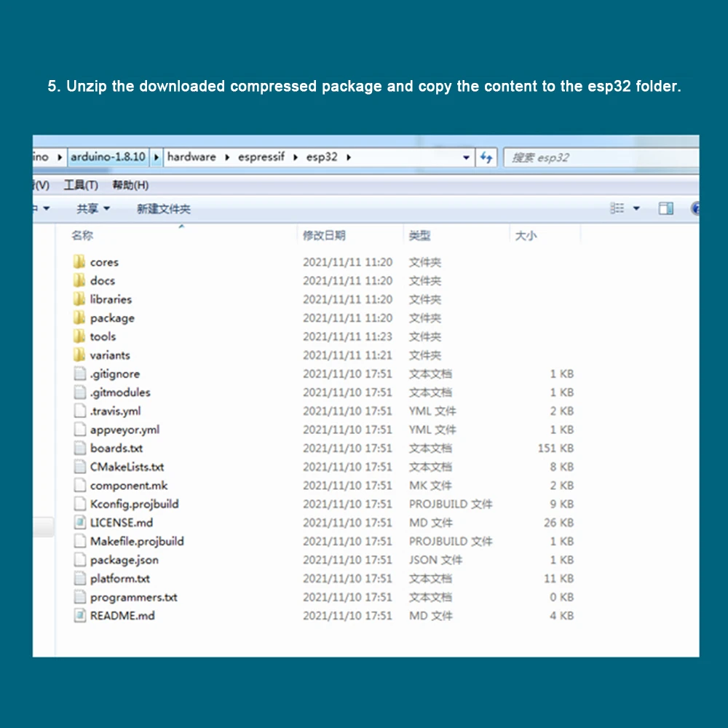
Task: Navigate to hardware in breadcrumb
Action: (191, 157)
